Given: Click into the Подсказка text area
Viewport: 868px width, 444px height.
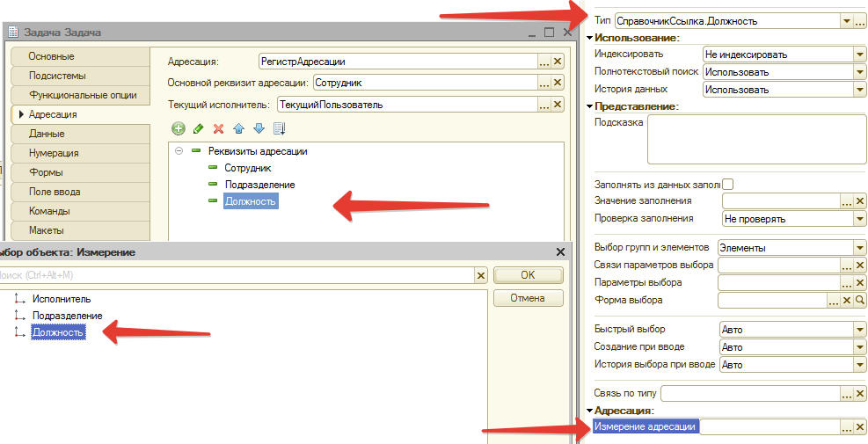Looking at the screenshot, I should [756, 140].
